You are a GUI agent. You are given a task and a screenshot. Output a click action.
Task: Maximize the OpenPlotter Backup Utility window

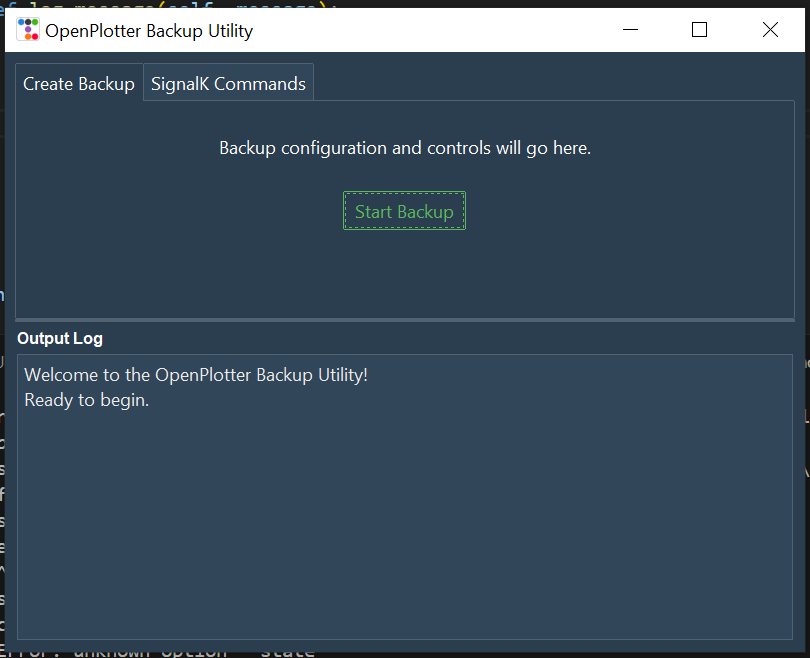click(699, 30)
